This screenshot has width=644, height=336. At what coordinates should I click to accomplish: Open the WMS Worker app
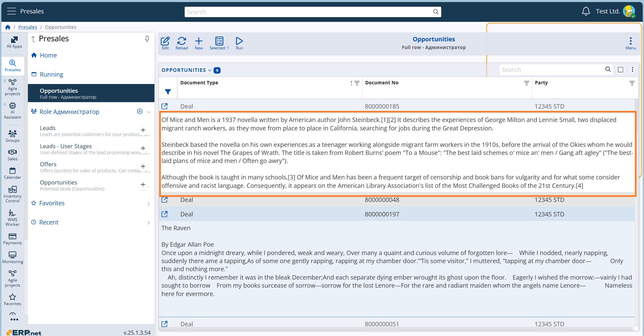[12, 218]
